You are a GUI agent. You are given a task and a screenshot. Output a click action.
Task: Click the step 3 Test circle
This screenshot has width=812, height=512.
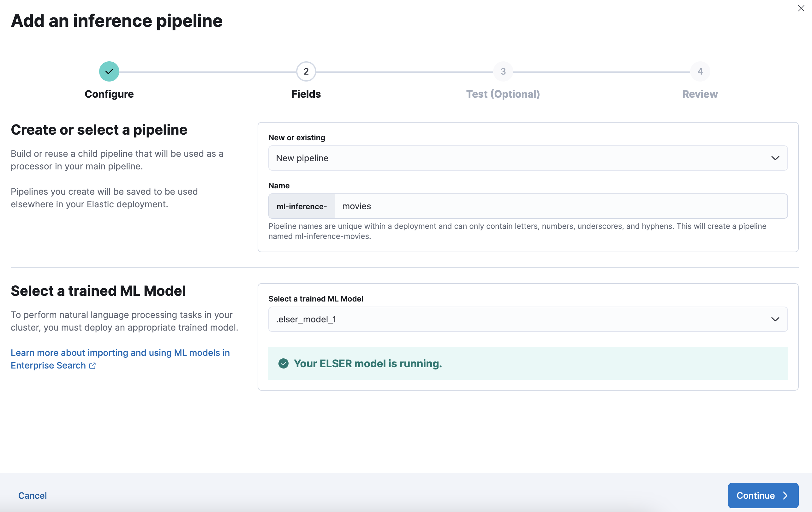coord(503,71)
